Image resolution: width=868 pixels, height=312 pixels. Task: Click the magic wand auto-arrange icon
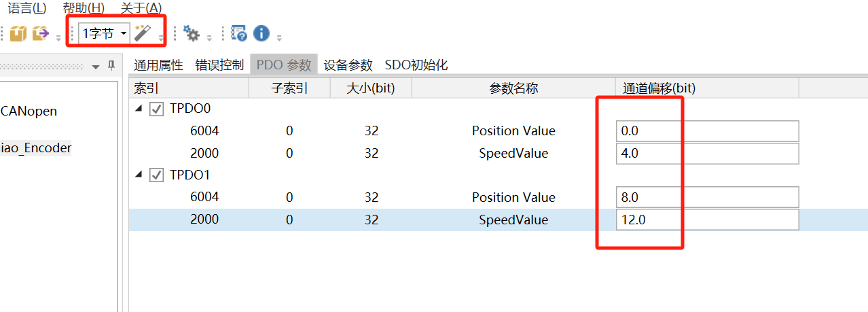tap(142, 33)
